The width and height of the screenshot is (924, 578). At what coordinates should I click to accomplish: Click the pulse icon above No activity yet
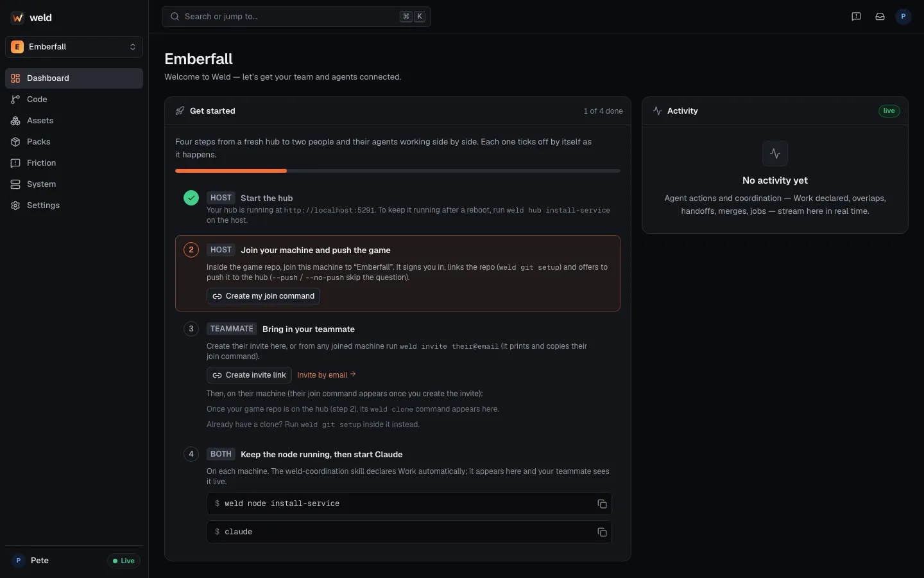pos(775,153)
